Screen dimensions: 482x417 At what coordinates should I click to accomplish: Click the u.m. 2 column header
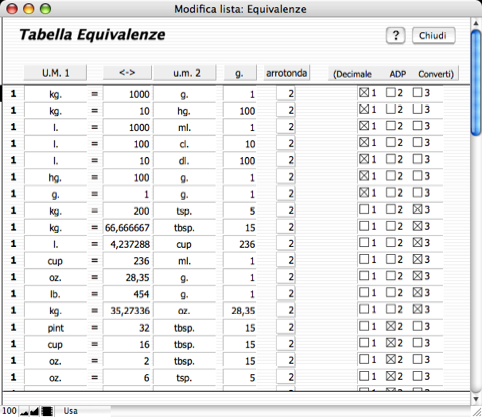tap(185, 73)
